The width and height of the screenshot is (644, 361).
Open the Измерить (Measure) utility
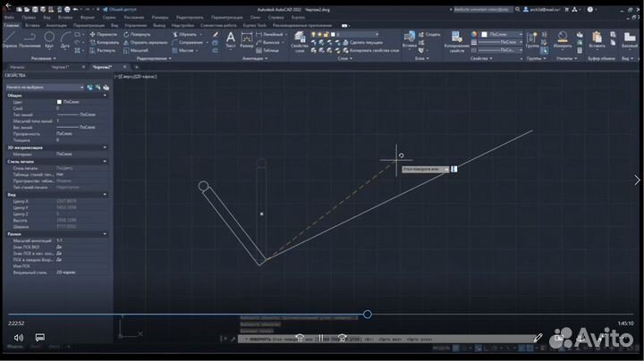563,38
